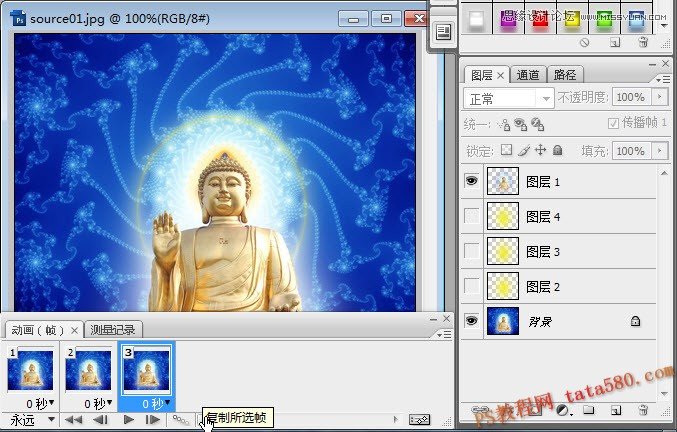Convert to timeline animation icon
This screenshot has height=432, width=677.
(x=419, y=419)
